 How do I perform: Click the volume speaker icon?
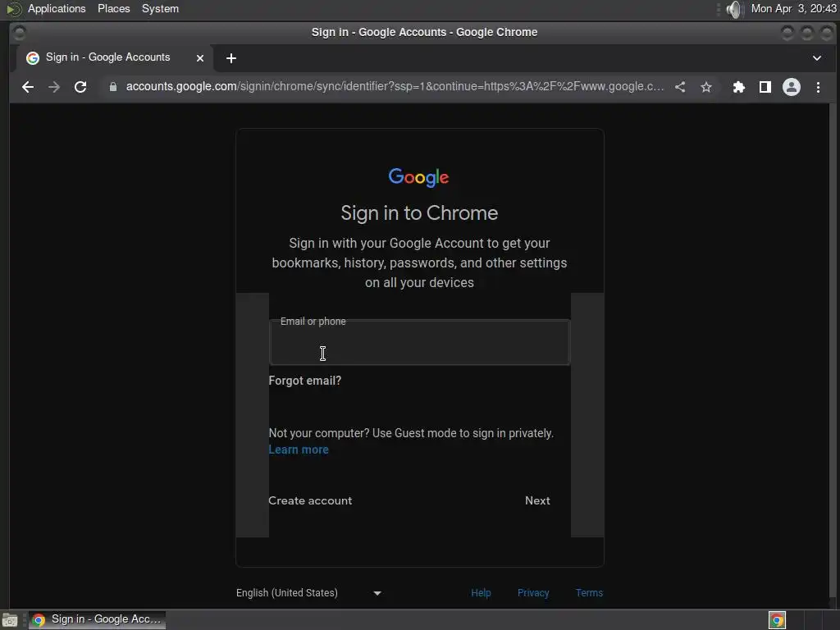735,9
